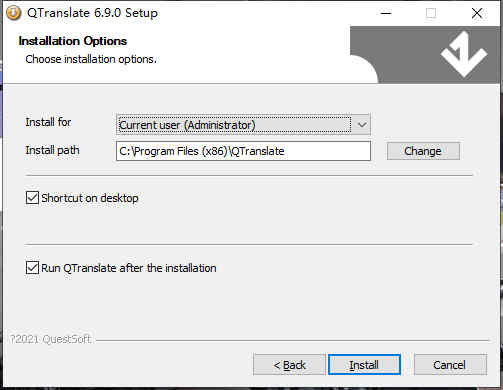Click the QTranslate icon in the title bar
503x390 pixels.
tap(14, 13)
